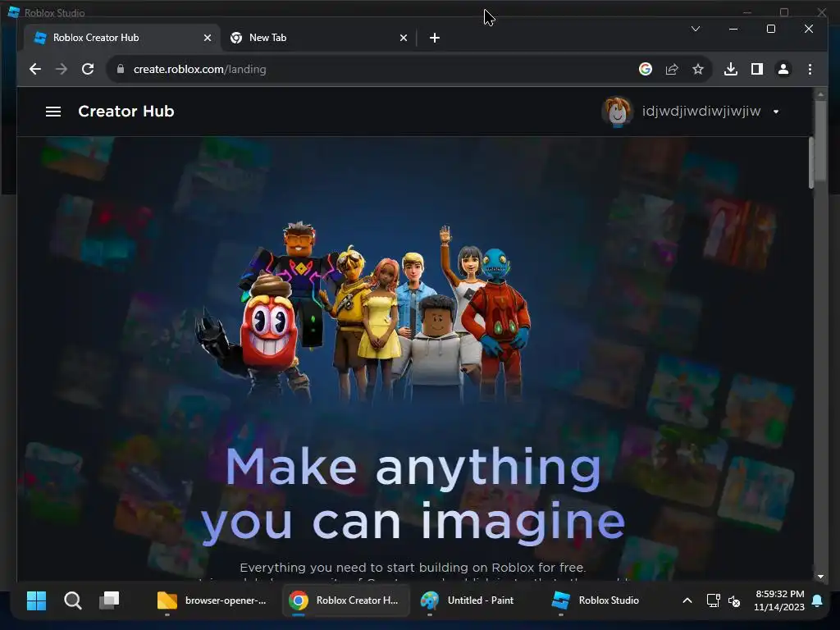Viewport: 840px width, 630px height.
Task: Open Chrome downloads icon
Action: coord(731,69)
